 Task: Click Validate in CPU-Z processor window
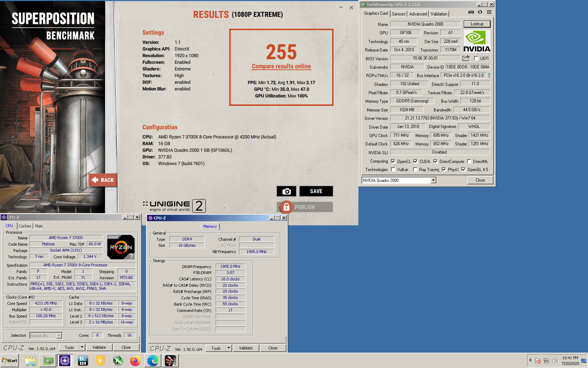(99, 347)
